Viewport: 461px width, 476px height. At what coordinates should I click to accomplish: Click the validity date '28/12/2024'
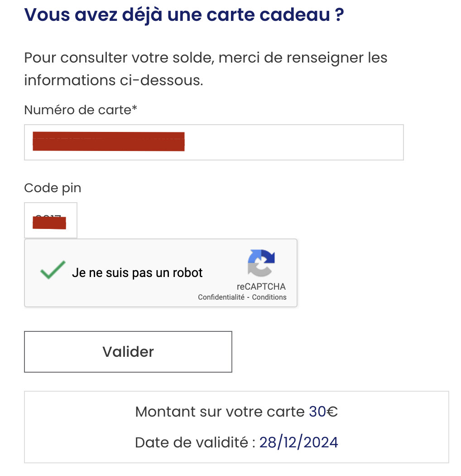click(298, 442)
